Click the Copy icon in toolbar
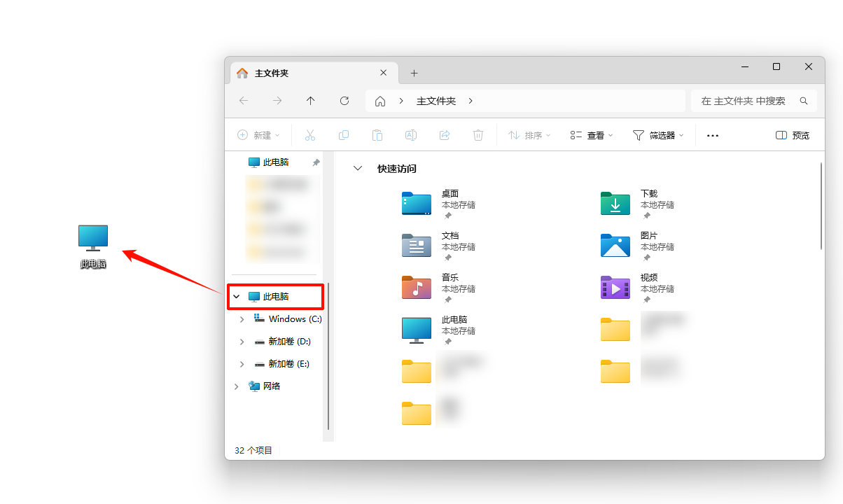The image size is (843, 504). click(x=344, y=135)
